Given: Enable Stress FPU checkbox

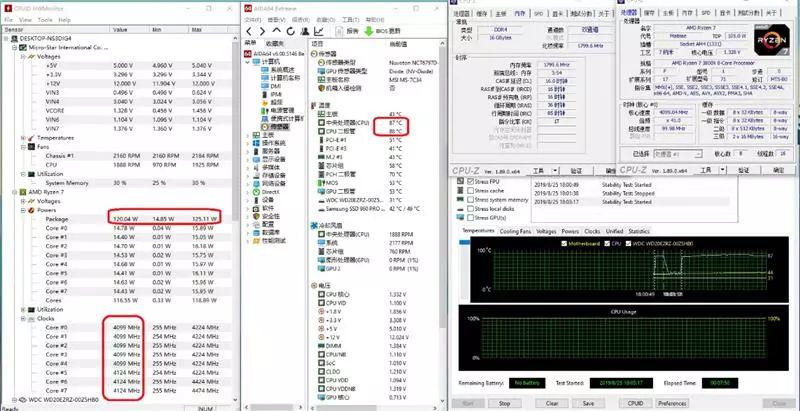Looking at the screenshot, I should (470, 182).
